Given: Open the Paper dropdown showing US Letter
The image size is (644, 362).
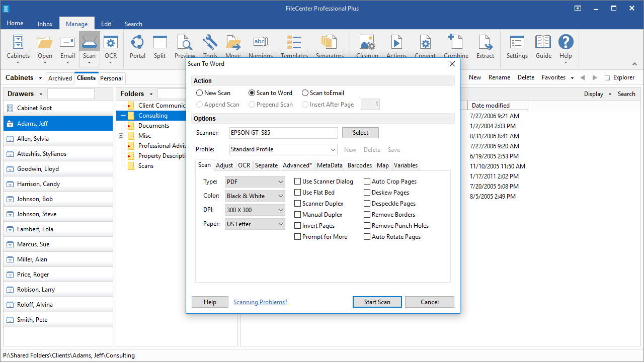Looking at the screenshot, I should coord(255,224).
